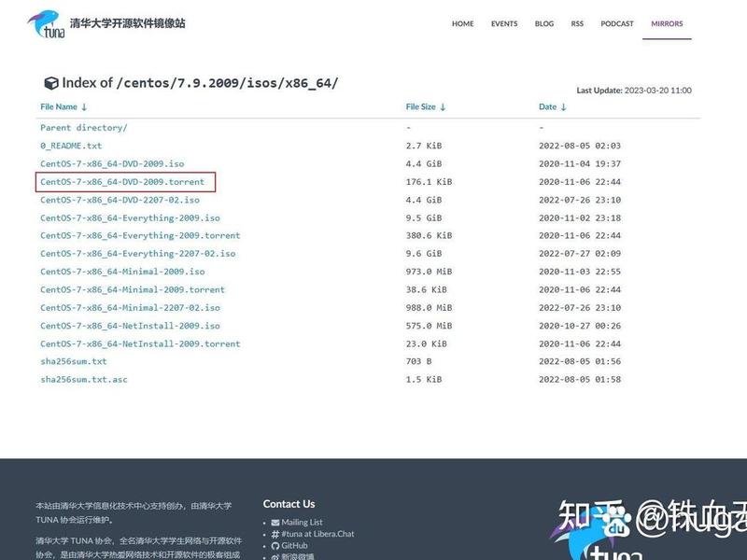Open the Mailing List link
Image resolution: width=747 pixels, height=560 pixels.
coord(302,523)
